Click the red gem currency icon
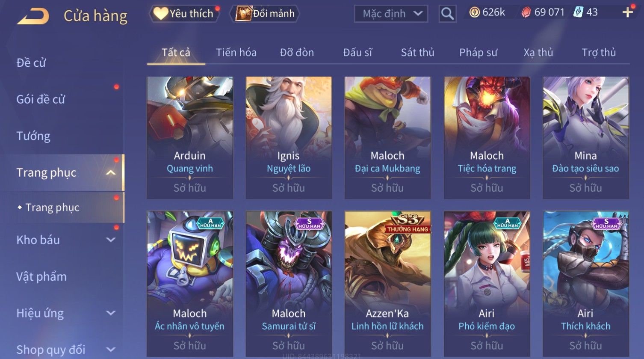644x359 pixels. 526,12
